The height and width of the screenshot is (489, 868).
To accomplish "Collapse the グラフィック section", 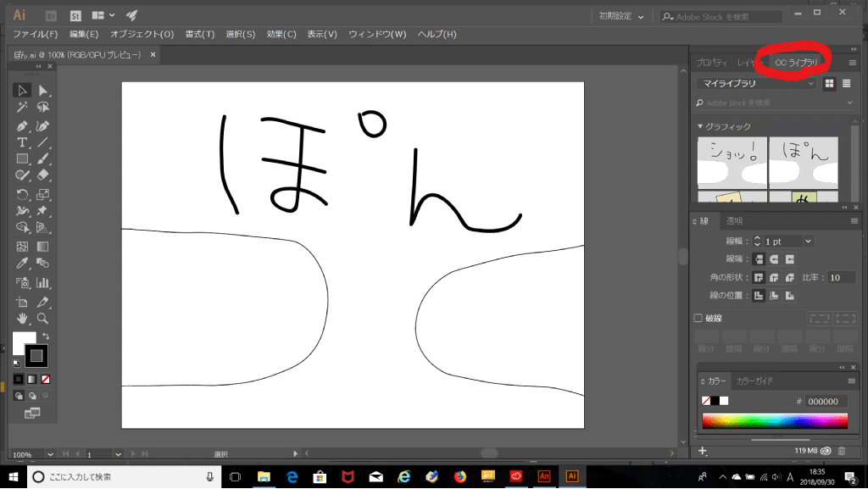I will click(700, 126).
